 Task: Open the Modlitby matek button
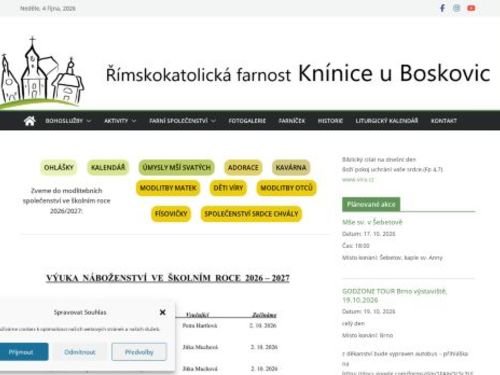[168, 188]
